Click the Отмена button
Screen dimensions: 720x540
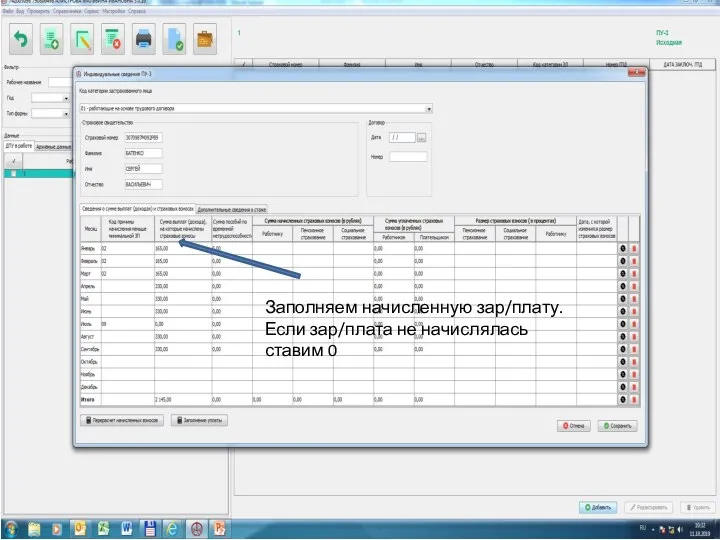(574, 426)
